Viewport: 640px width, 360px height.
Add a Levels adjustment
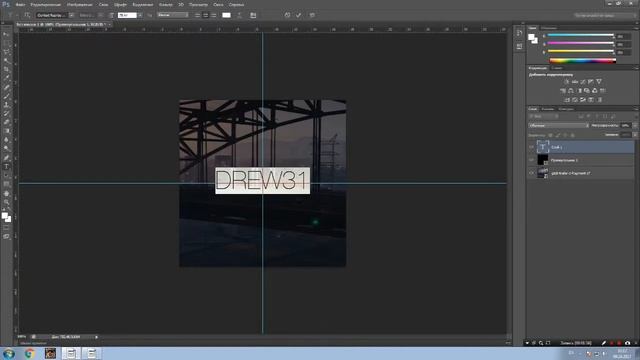(575, 82)
